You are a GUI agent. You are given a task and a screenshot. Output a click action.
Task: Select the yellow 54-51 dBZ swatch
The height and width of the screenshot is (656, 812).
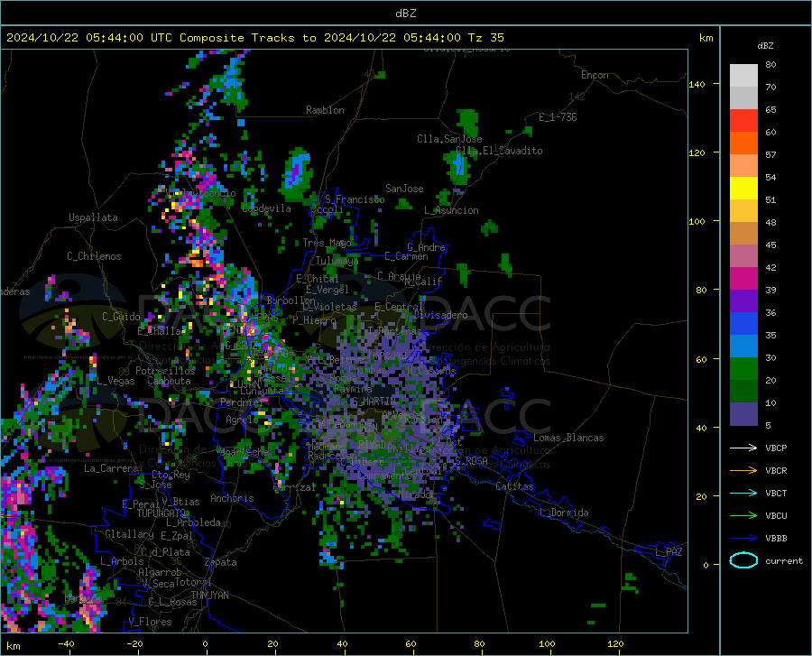(x=743, y=189)
